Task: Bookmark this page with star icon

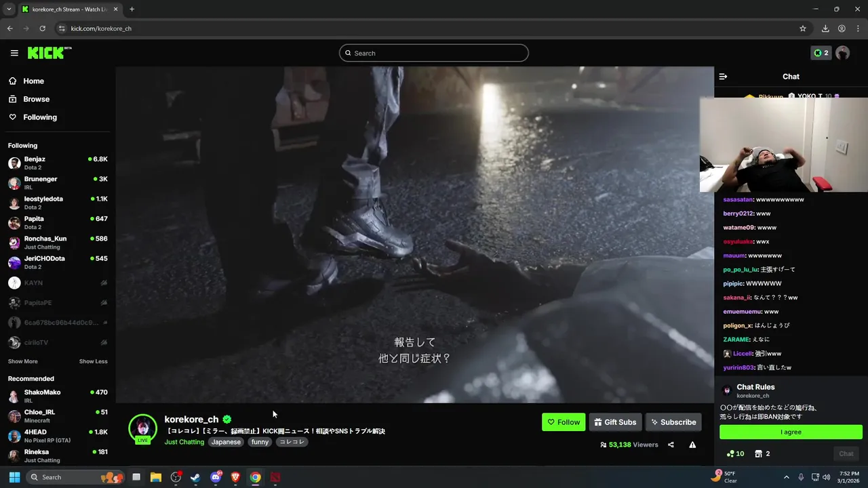Action: coord(803,28)
